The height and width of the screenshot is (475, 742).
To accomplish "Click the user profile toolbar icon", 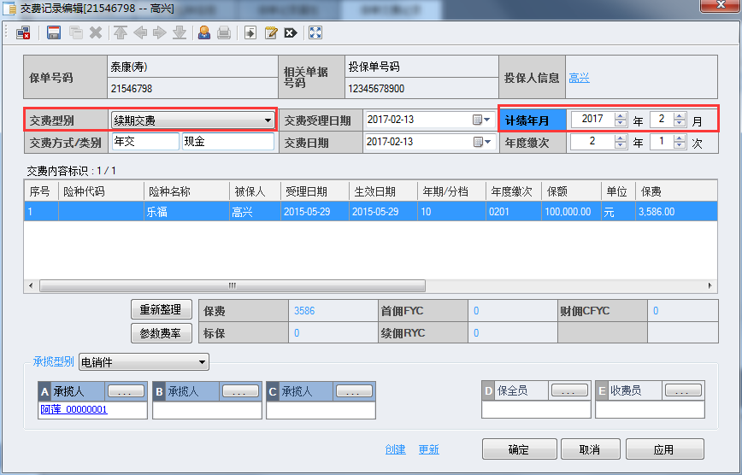I will (x=204, y=33).
